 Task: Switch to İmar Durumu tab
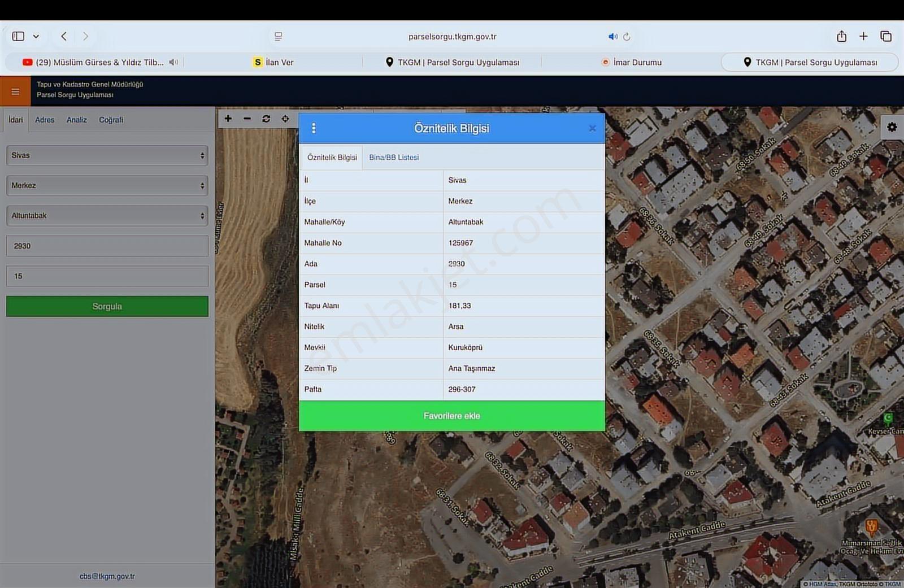(x=632, y=62)
